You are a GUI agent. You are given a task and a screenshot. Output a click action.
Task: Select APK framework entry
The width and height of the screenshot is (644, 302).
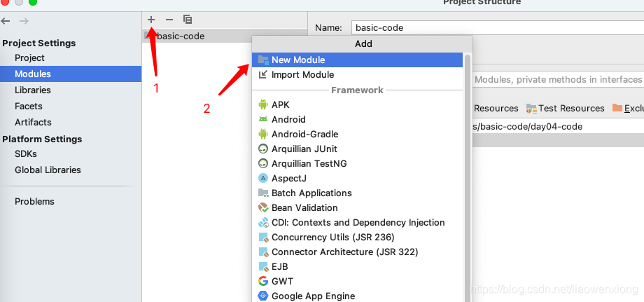point(357,105)
